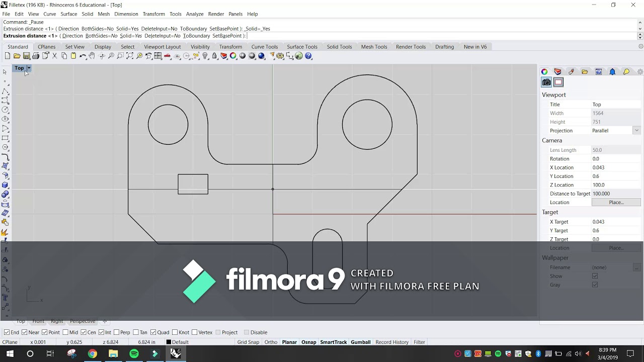
Task: Toggle the light bulb hide objects icon
Action: point(205,56)
